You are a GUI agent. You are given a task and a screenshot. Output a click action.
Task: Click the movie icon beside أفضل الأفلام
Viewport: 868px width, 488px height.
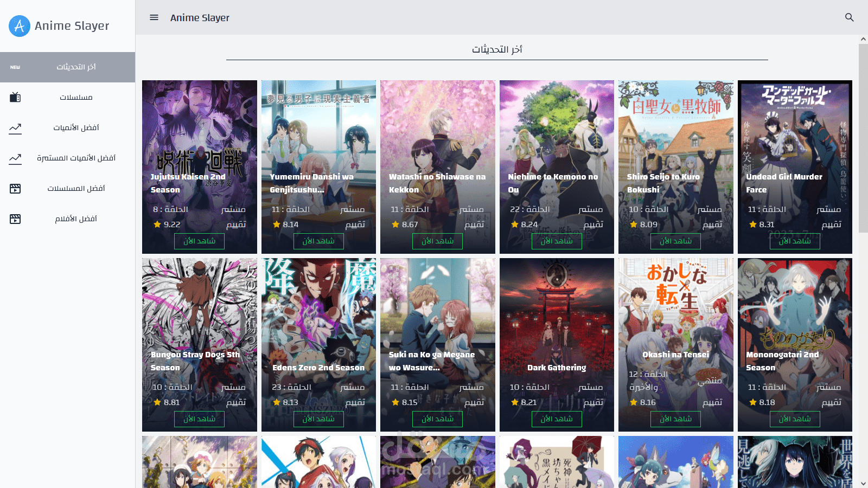(x=15, y=219)
